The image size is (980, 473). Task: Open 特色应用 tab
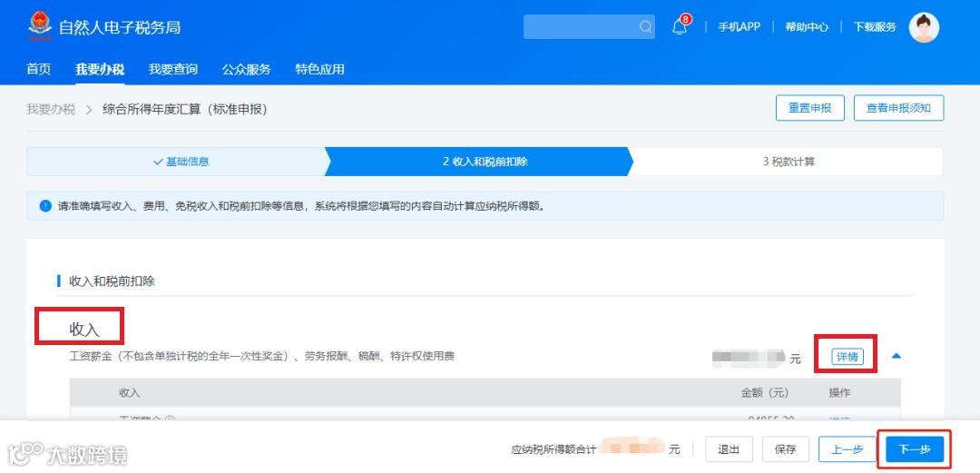pyautogui.click(x=319, y=69)
